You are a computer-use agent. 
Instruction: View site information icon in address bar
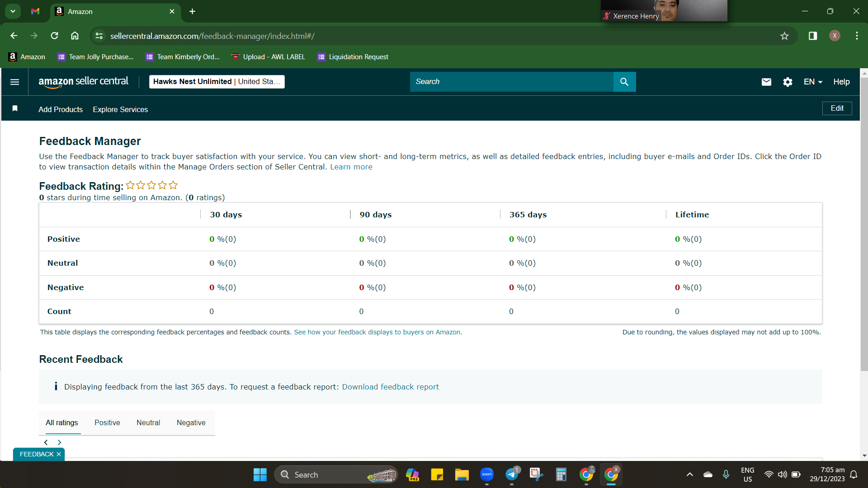(x=99, y=36)
